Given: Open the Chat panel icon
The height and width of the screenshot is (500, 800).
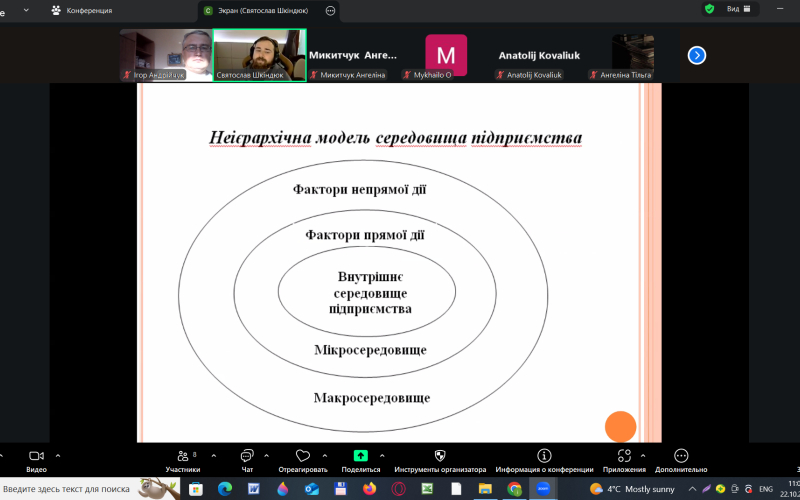Looking at the screenshot, I should [x=246, y=455].
